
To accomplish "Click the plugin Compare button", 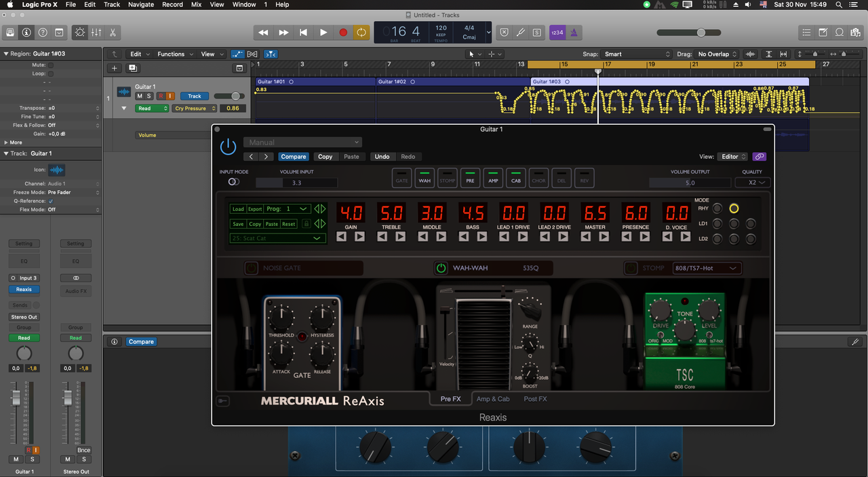I will click(x=294, y=157).
